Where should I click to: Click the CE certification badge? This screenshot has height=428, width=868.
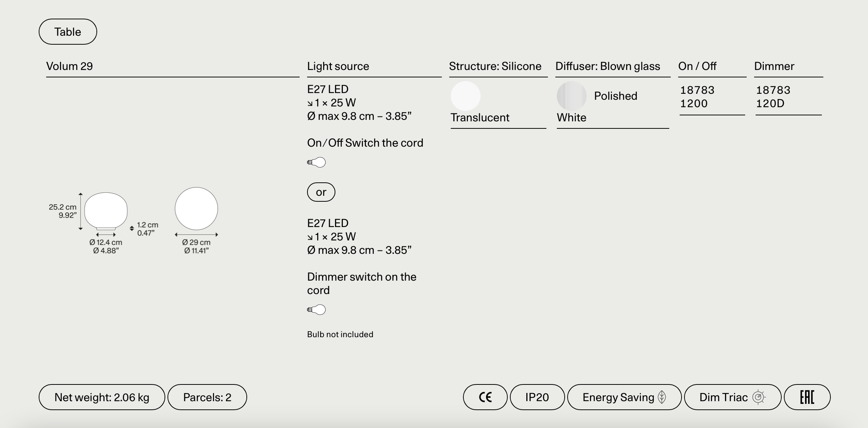click(x=485, y=397)
